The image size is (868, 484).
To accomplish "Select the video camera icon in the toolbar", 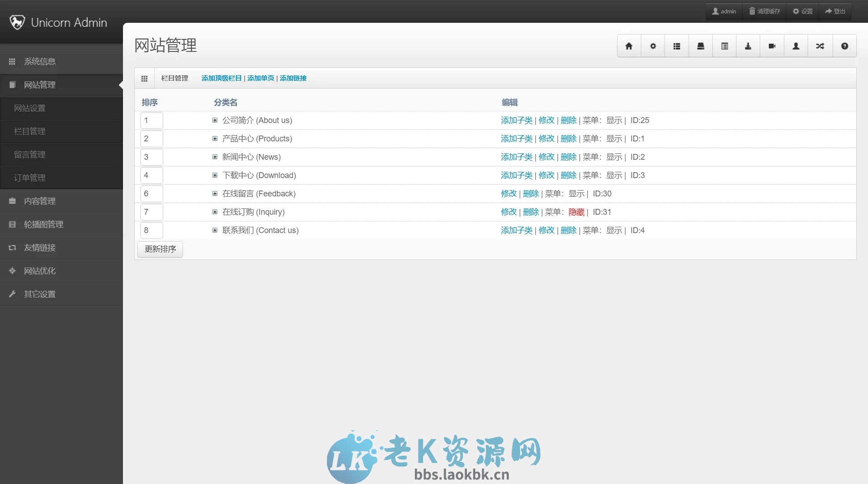I will click(772, 46).
